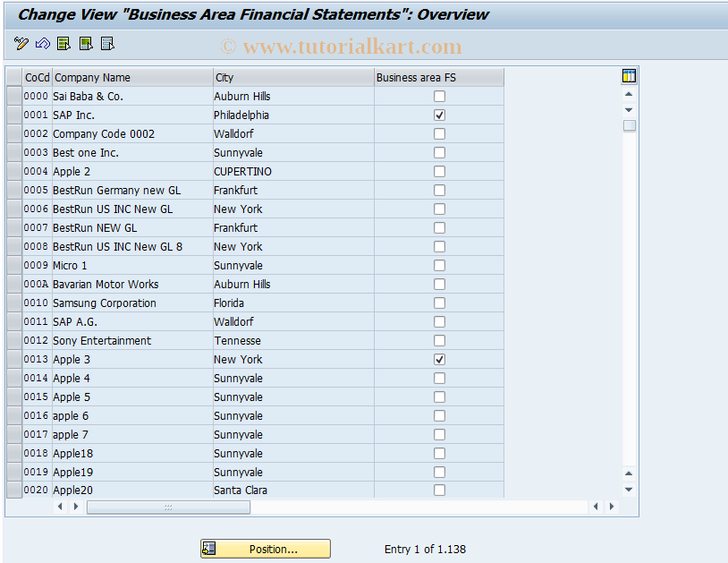Select row marker for company code 0000
Image resolution: width=728 pixels, height=563 pixels.
click(x=14, y=96)
